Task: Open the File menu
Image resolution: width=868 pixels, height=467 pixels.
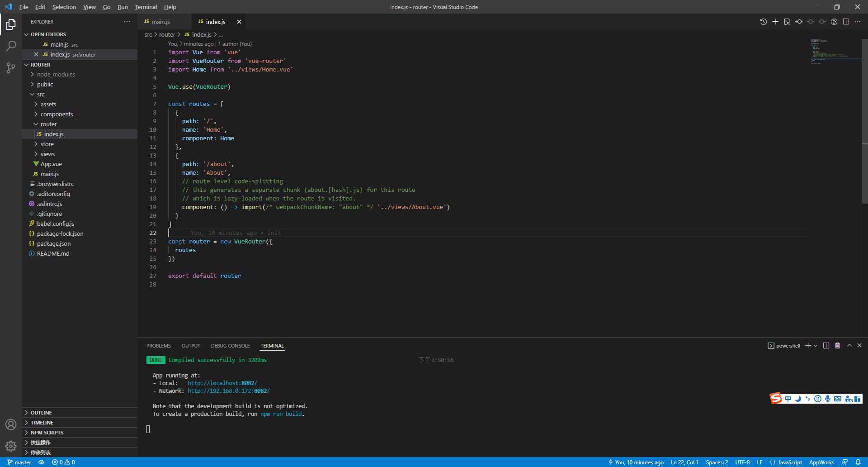Action: click(x=24, y=7)
